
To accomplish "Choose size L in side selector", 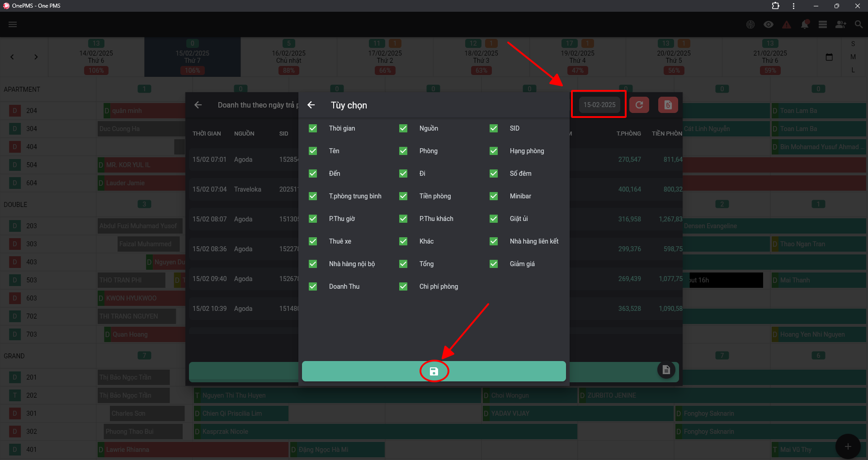I will click(x=853, y=70).
